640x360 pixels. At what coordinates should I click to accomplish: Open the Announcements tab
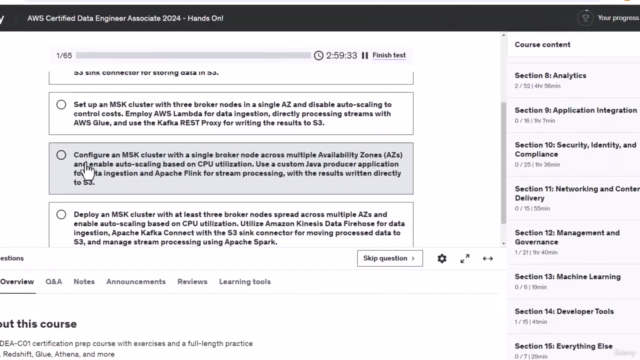(x=136, y=282)
